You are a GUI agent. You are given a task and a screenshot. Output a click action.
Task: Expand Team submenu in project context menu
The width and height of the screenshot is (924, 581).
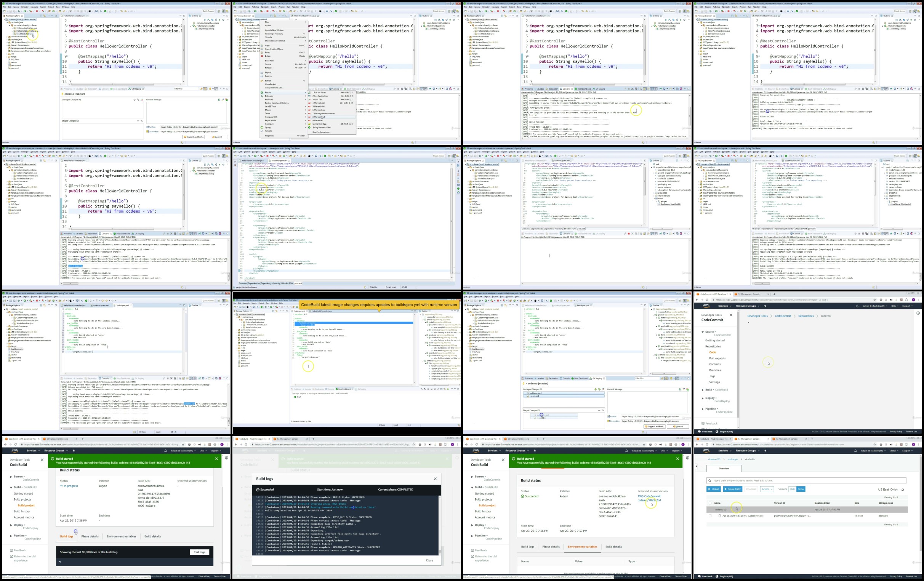click(284, 114)
